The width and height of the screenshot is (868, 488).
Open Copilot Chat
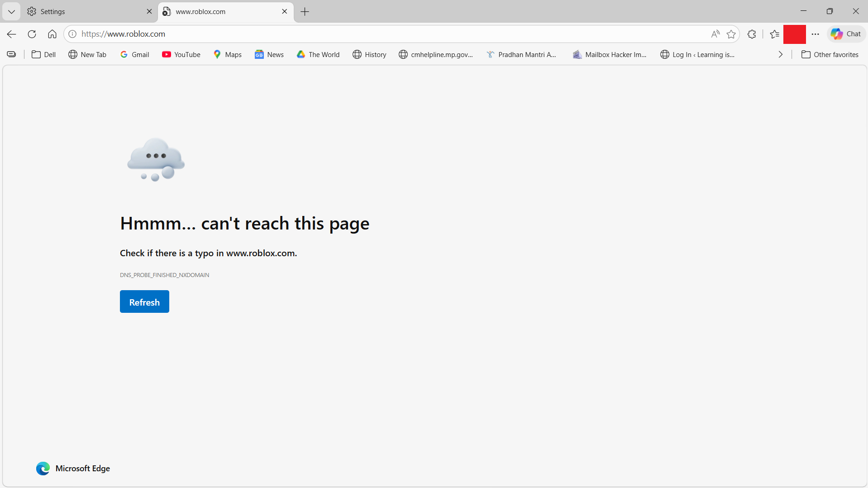tap(846, 34)
